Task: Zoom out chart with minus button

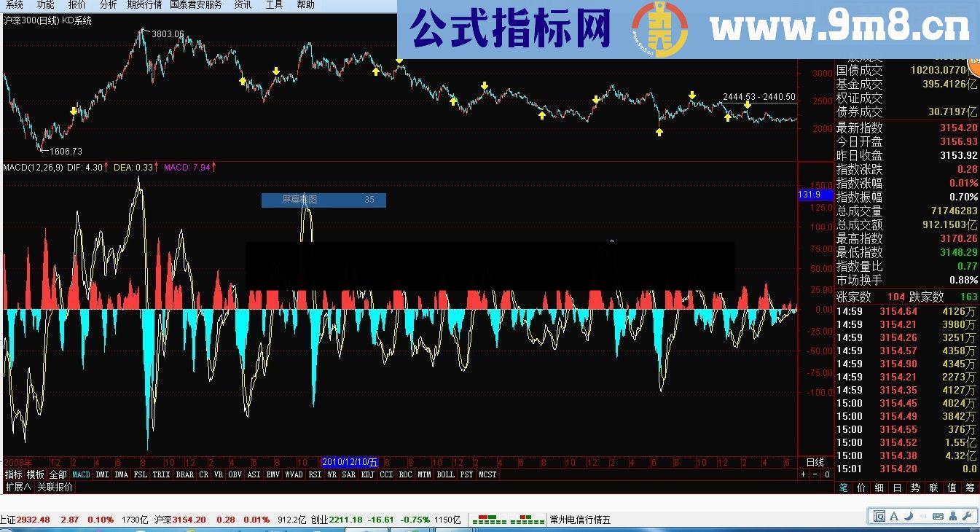Action: (x=815, y=474)
